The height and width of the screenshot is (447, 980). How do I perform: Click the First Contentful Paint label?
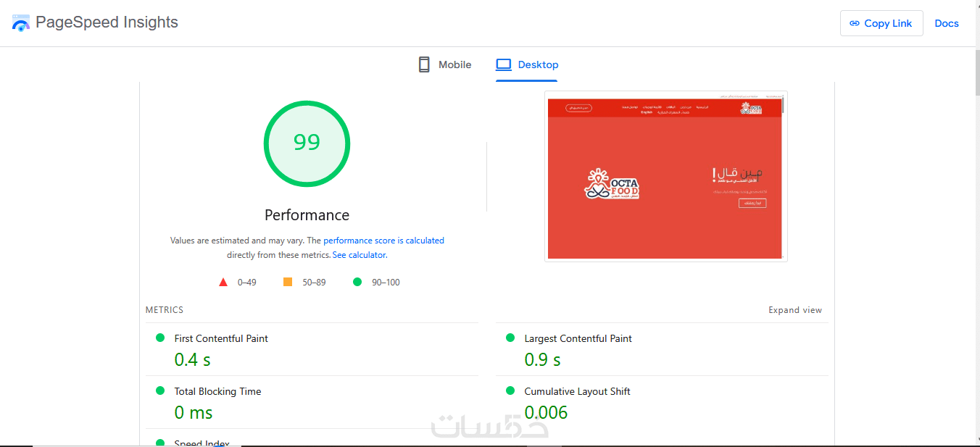click(221, 338)
